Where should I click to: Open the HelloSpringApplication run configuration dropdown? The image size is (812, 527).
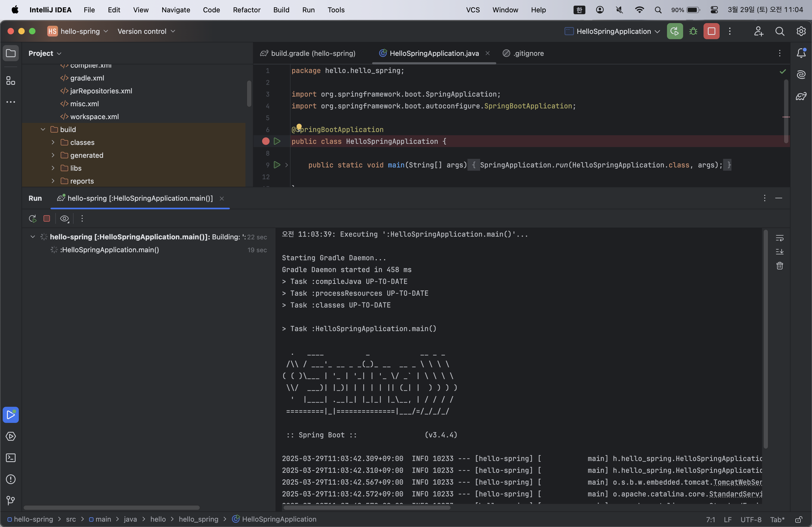pyautogui.click(x=612, y=31)
